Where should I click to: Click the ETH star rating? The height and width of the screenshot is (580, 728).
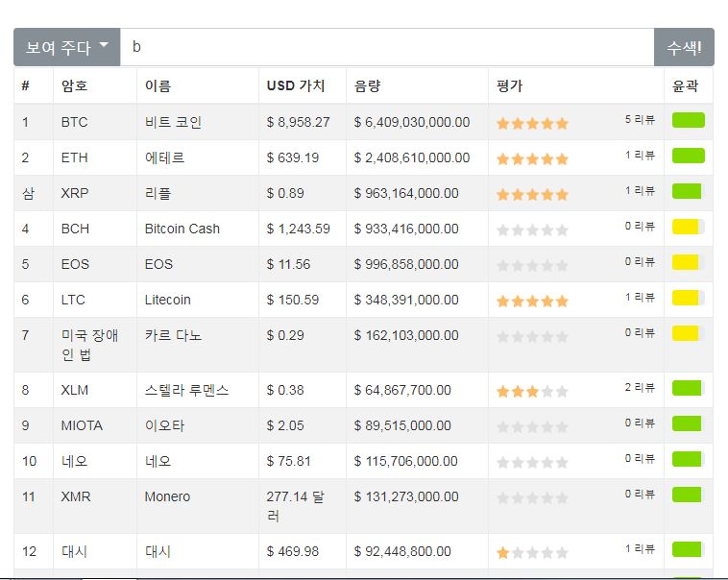click(x=532, y=158)
